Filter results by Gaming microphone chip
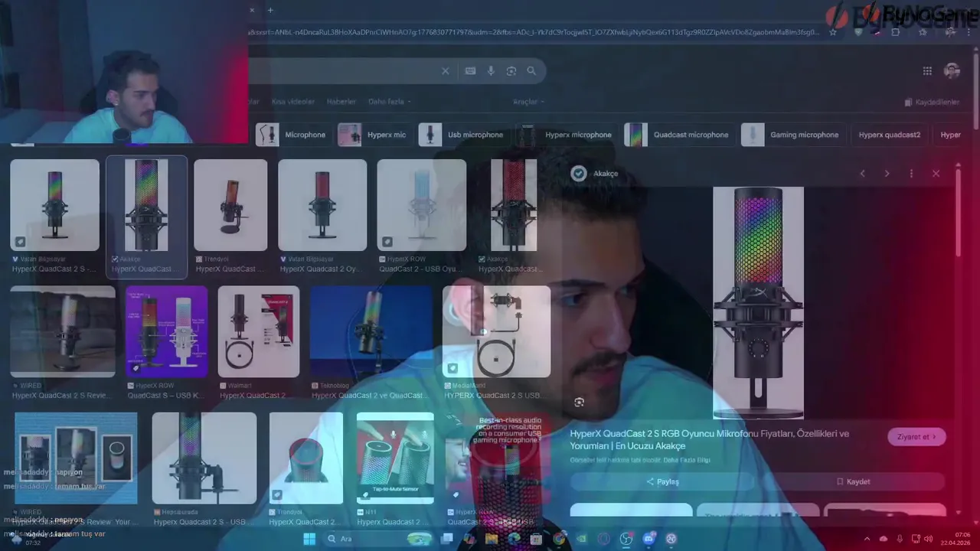This screenshot has width=980, height=551. click(793, 135)
